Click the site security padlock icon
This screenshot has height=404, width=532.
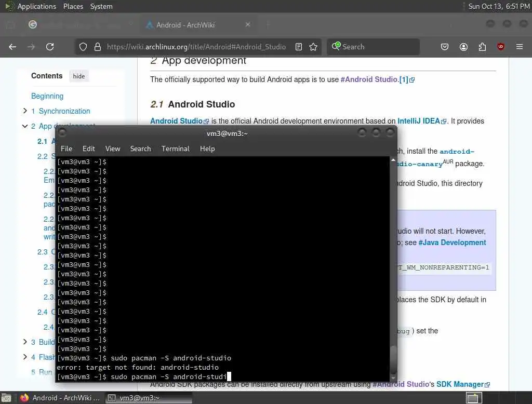(98, 47)
